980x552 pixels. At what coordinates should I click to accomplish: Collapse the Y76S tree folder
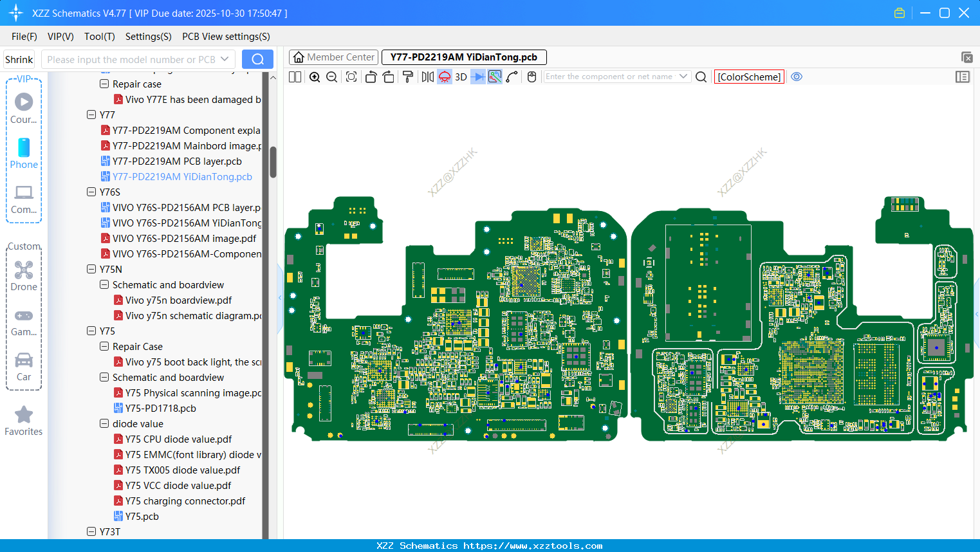91,192
